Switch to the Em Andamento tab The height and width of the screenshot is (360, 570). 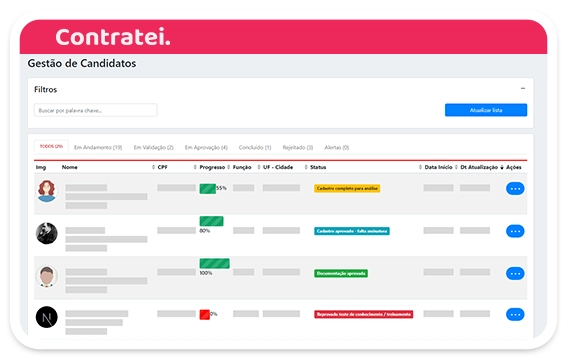click(x=98, y=147)
